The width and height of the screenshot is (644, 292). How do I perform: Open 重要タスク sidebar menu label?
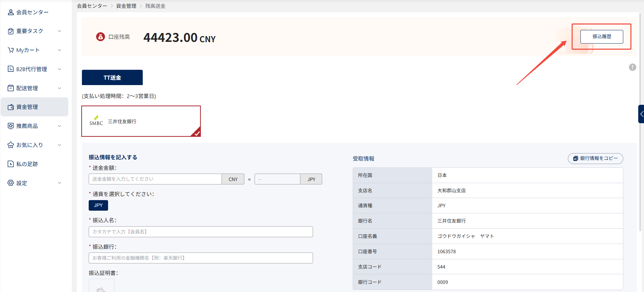click(30, 31)
